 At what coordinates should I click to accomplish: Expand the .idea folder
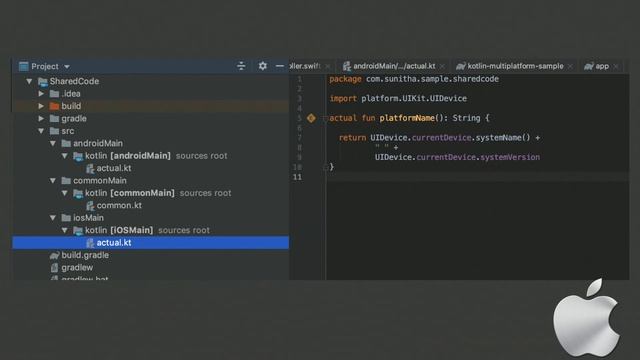[x=41, y=94]
